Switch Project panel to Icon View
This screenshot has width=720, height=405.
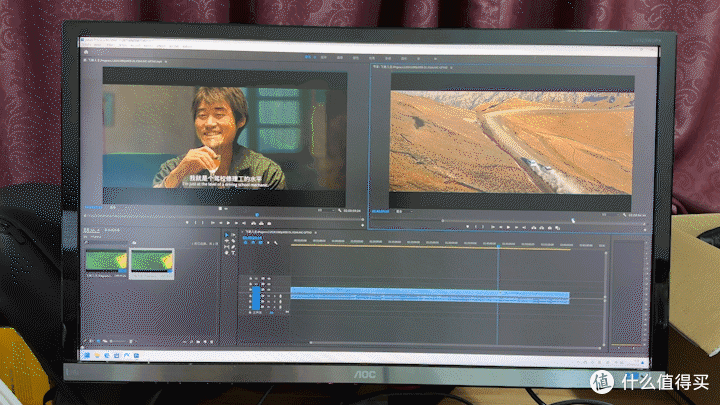98,341
